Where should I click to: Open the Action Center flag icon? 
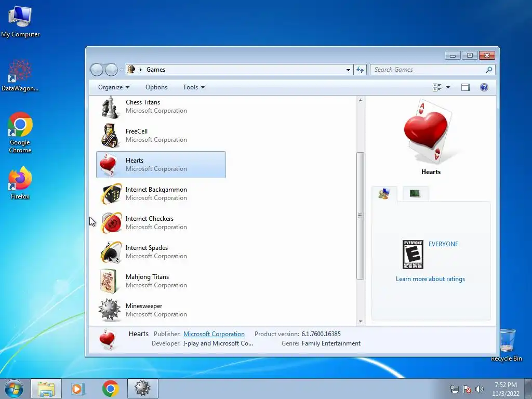[x=467, y=389]
